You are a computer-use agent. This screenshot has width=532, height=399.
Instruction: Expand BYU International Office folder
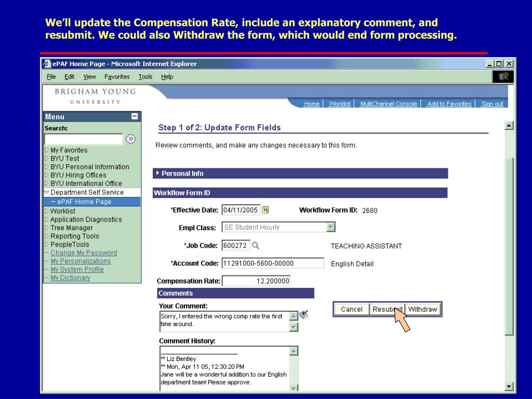pos(46,183)
